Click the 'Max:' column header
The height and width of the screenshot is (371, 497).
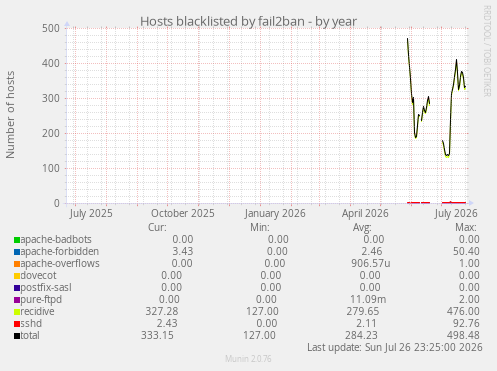pyautogui.click(x=466, y=227)
